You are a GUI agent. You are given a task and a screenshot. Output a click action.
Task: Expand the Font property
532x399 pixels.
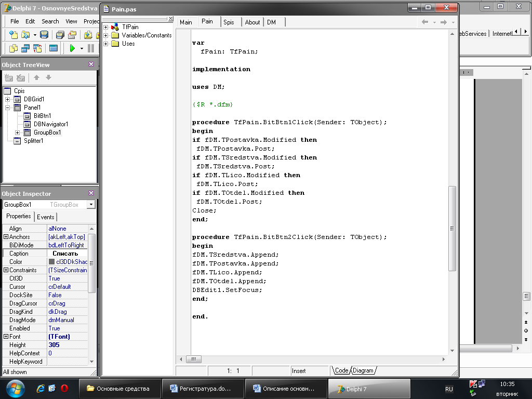6,337
